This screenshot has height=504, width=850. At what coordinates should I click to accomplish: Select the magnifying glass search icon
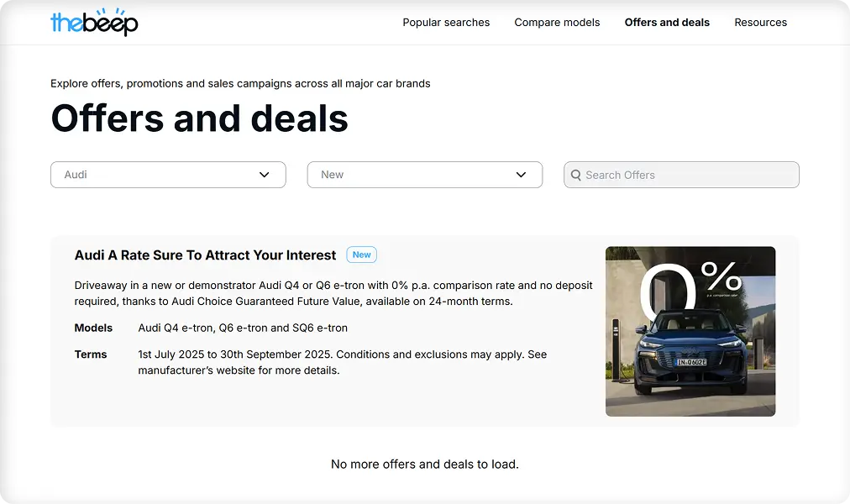tap(576, 175)
